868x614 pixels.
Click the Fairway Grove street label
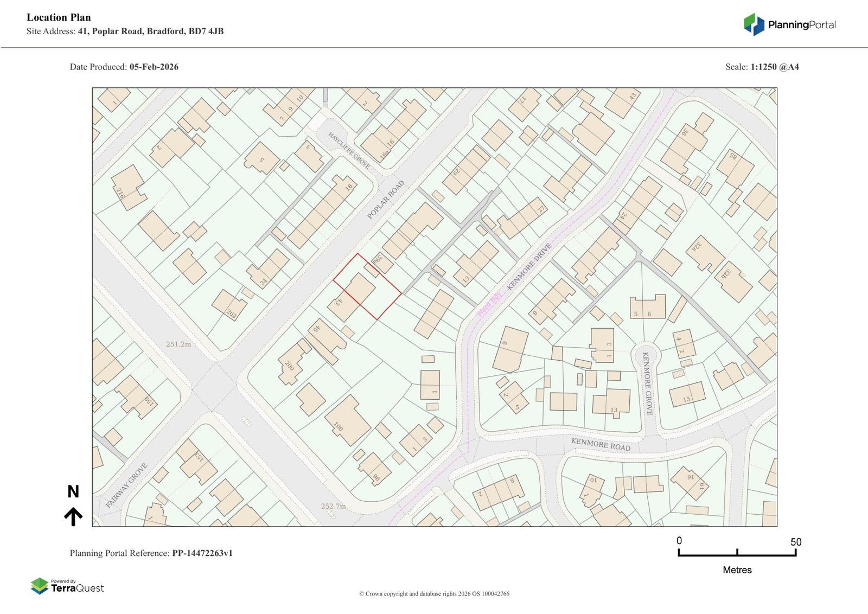pyautogui.click(x=126, y=485)
